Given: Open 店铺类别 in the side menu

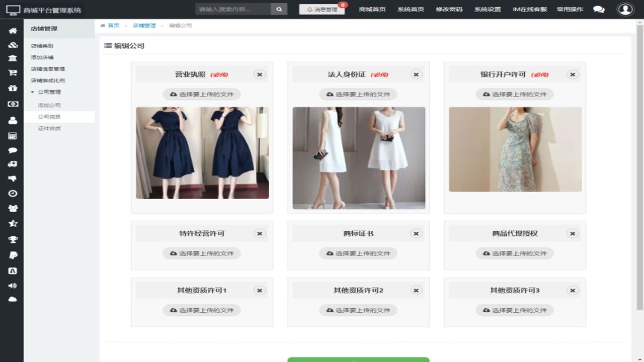Looking at the screenshot, I should 42,46.
